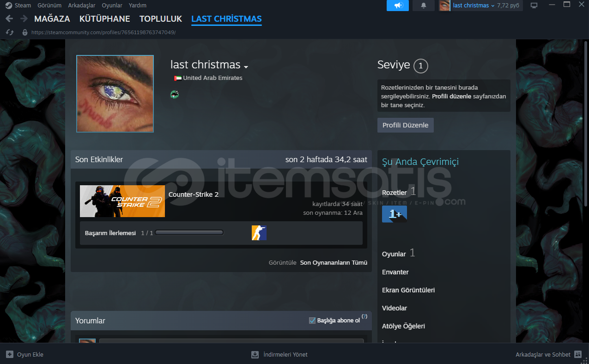The width and height of the screenshot is (589, 364).
Task: Open the Steam menu
Action: coord(23,6)
